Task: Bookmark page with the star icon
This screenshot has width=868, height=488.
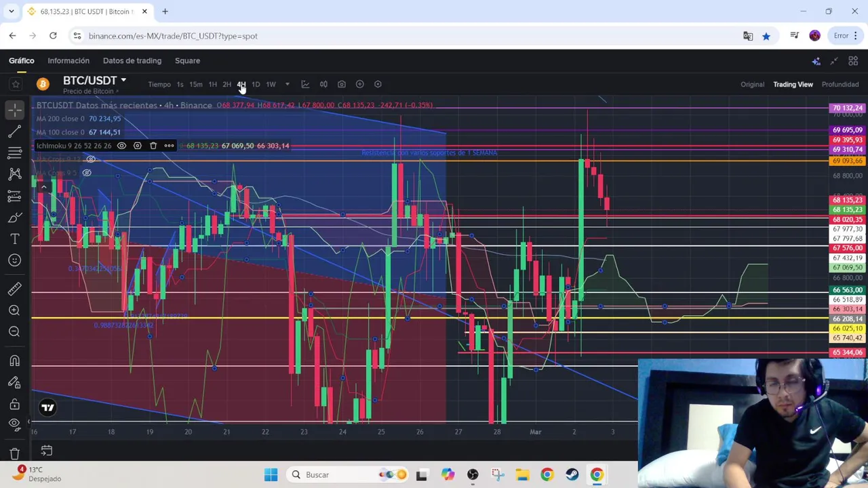Action: pos(766,36)
